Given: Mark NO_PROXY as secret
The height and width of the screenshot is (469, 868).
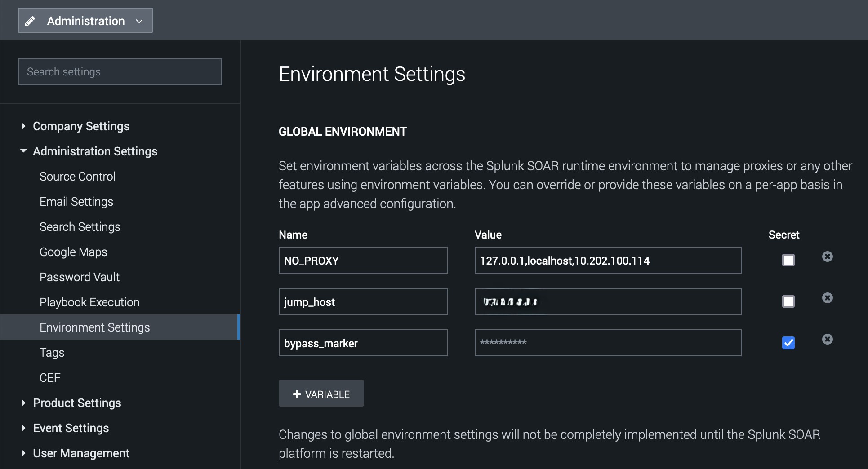Looking at the screenshot, I should point(788,260).
